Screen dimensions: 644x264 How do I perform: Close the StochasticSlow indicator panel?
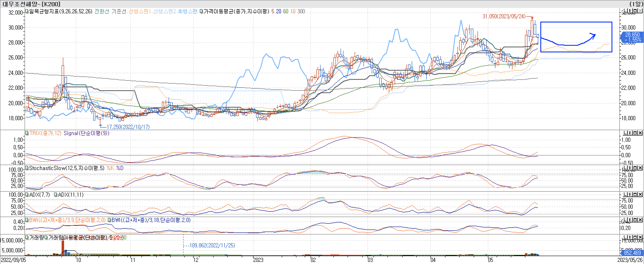click(x=640, y=168)
